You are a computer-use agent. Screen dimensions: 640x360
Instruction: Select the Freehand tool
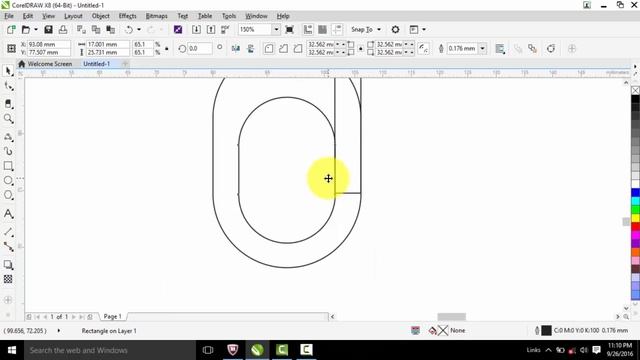point(8,137)
